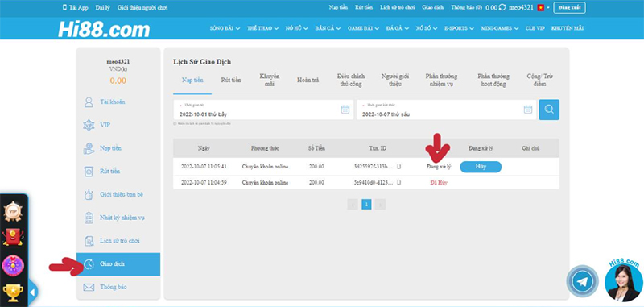Select page 1 in pagination
This screenshot has height=307, width=644.
[x=366, y=204]
